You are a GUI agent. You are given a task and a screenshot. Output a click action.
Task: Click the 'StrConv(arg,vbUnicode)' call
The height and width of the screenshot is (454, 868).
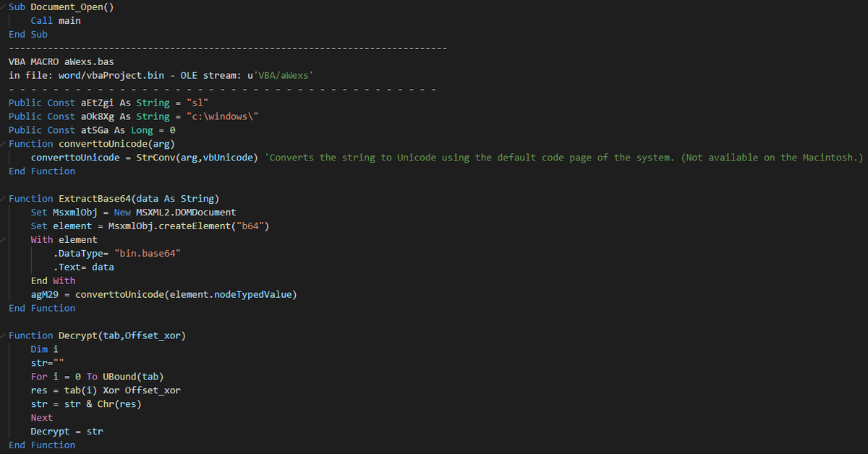[x=197, y=158]
